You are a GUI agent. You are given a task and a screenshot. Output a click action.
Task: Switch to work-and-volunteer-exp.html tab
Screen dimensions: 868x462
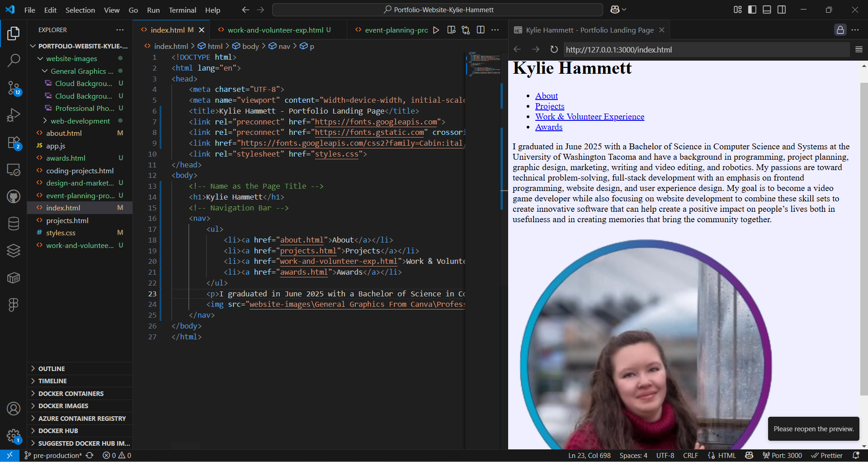coord(275,30)
